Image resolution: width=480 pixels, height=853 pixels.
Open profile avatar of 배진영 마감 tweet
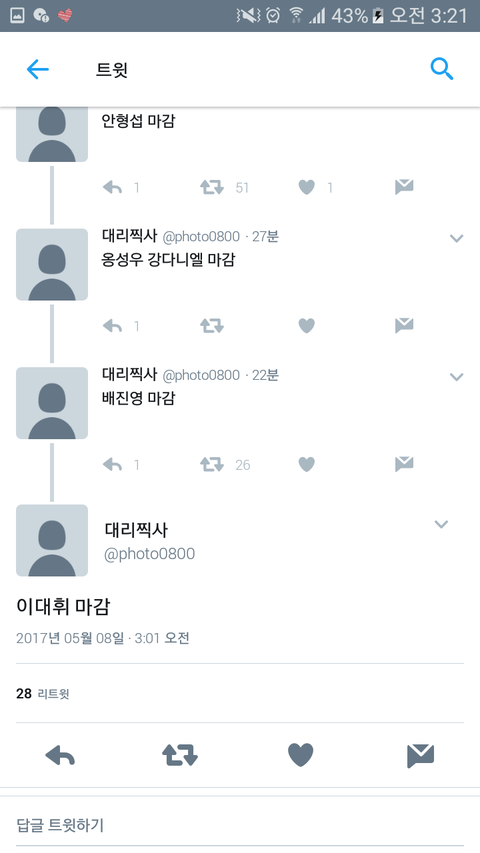52,403
